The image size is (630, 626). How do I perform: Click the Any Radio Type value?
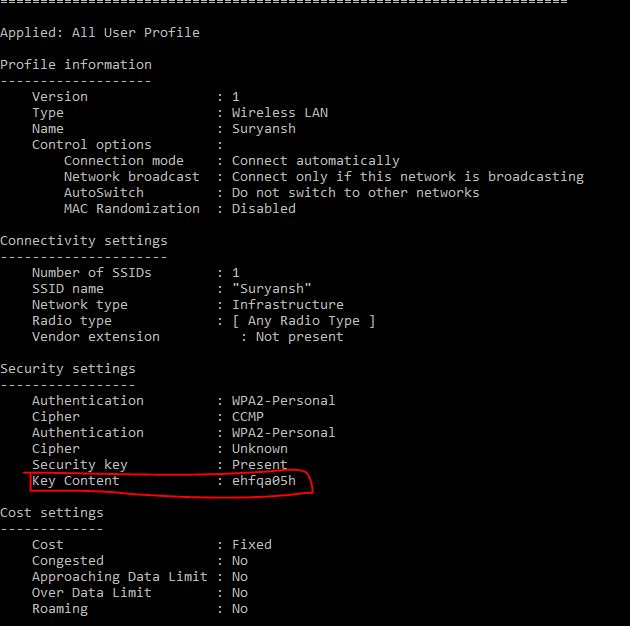pyautogui.click(x=303, y=321)
